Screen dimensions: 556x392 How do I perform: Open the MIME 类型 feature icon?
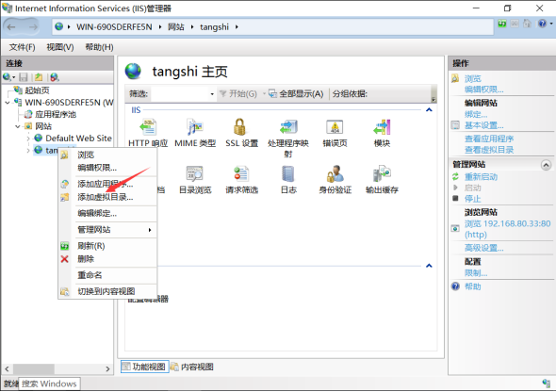point(195,133)
